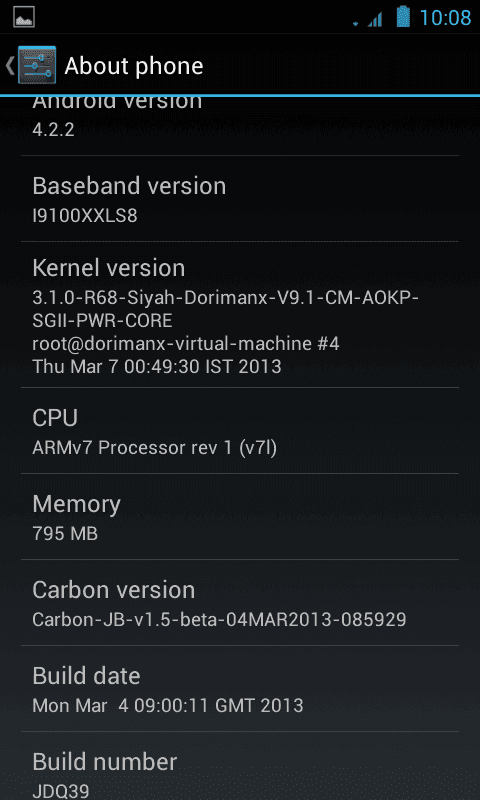Viewport: 480px width, 800px height.
Task: Tap the Kernel version entry
Action: 240,314
